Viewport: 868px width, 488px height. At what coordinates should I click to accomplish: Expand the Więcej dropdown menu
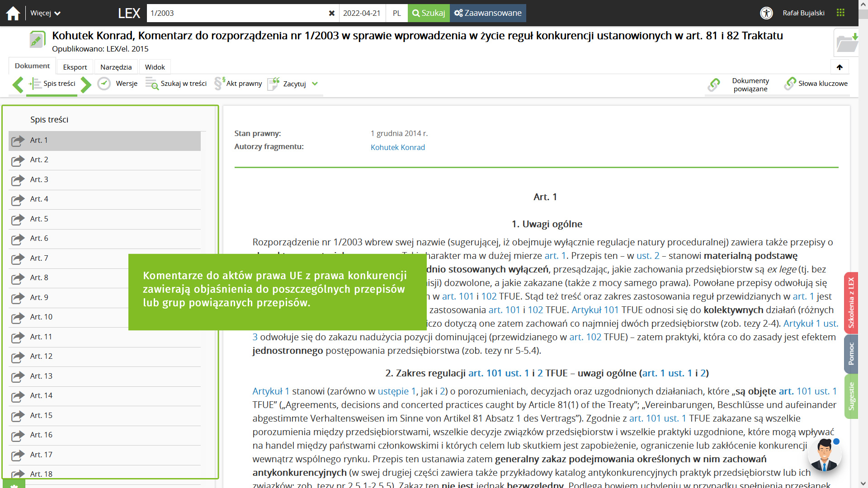45,13
